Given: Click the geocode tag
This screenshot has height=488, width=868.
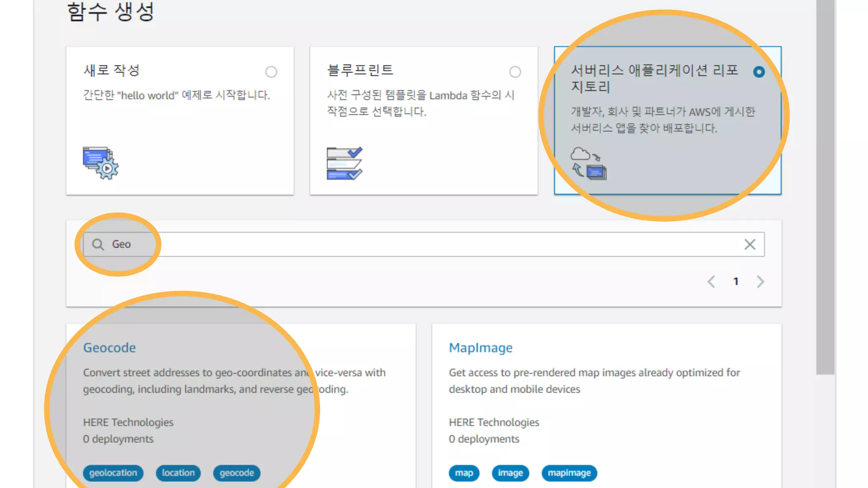Looking at the screenshot, I should click(236, 473).
